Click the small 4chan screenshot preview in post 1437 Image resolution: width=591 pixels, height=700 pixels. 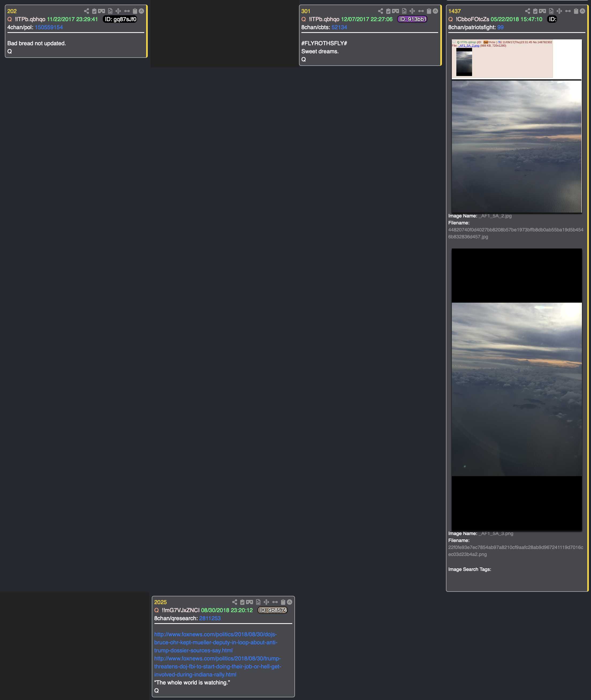tap(502, 59)
